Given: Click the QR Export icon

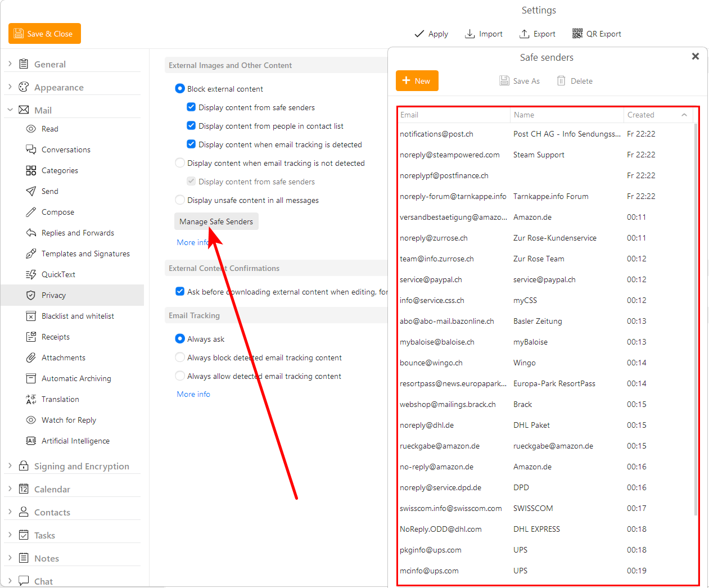Looking at the screenshot, I should pos(577,34).
